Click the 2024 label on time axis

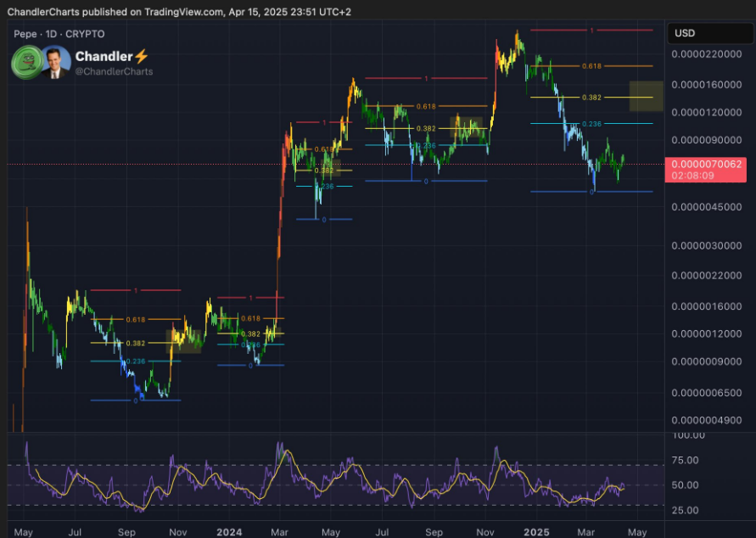pyautogui.click(x=229, y=531)
